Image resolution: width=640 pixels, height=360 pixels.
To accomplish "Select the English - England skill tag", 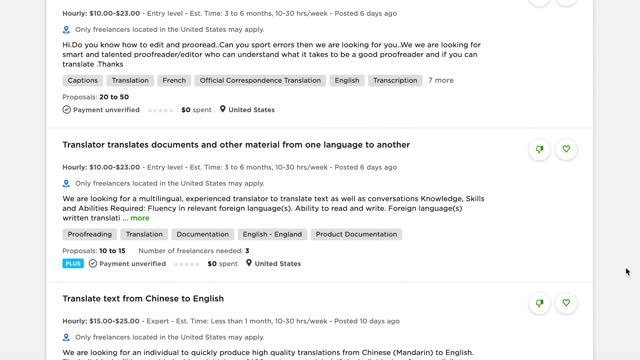I will pos(272,234).
